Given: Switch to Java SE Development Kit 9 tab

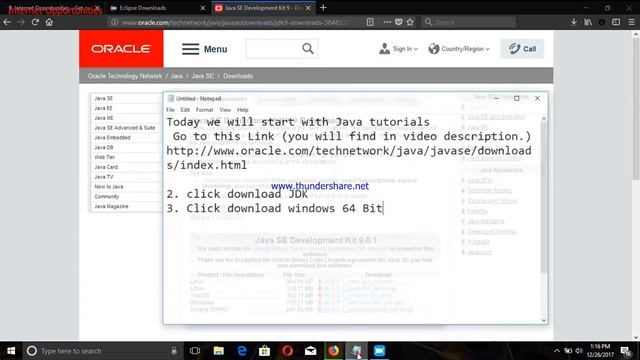Looking at the screenshot, I should 263,8.
